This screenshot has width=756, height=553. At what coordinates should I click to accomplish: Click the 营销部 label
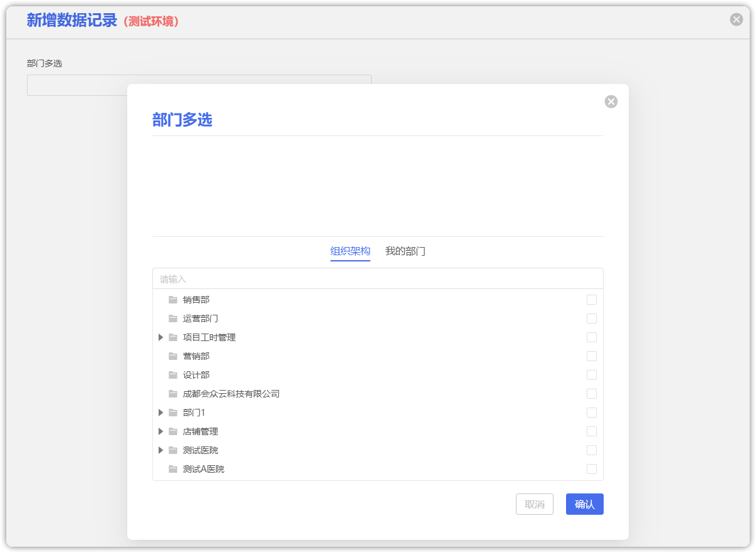196,356
